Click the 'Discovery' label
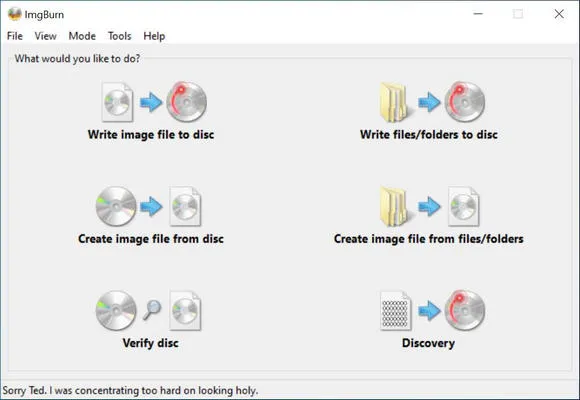 (428, 343)
